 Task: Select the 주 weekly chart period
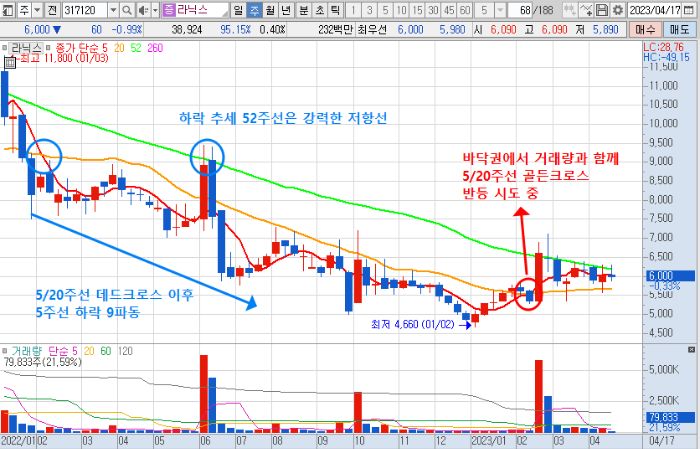coord(254,9)
